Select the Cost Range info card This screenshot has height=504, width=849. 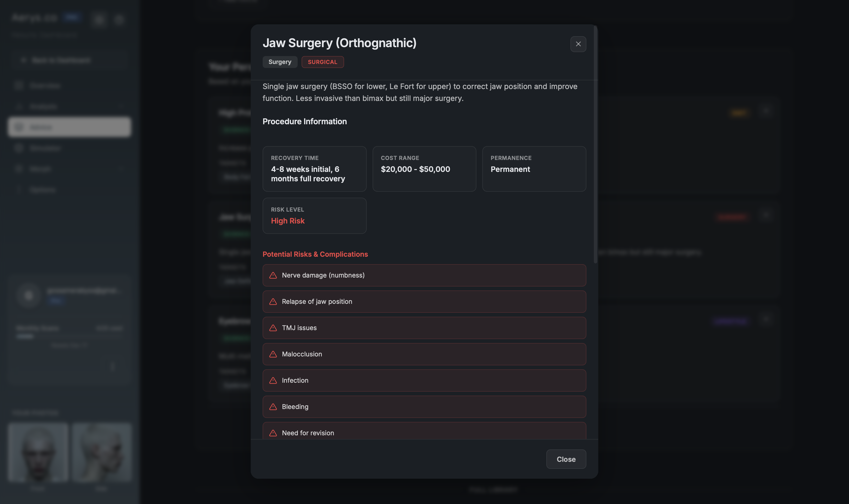424,169
